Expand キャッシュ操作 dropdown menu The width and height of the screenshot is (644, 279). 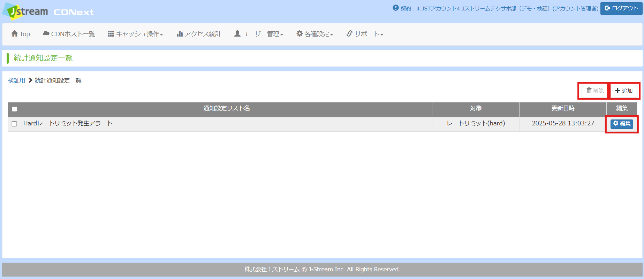click(x=135, y=34)
